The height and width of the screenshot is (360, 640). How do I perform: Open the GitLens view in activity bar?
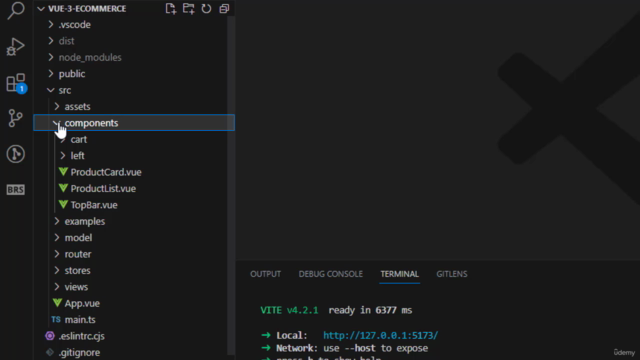pos(16,154)
